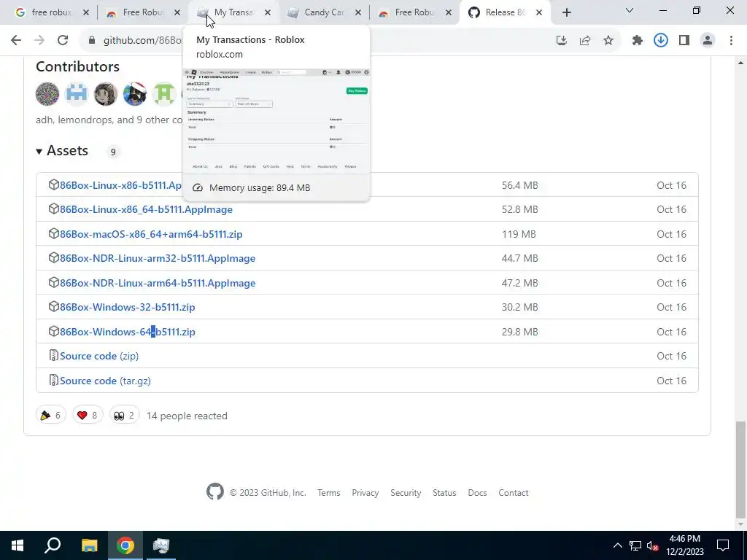Download 86Box-macOS-x86_64+arm64-b5111.zip

[151, 234]
